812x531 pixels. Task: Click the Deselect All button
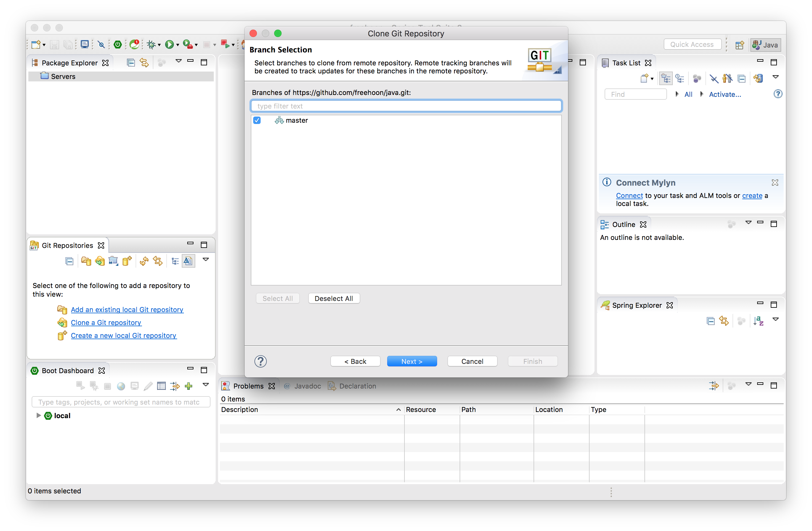tap(333, 298)
